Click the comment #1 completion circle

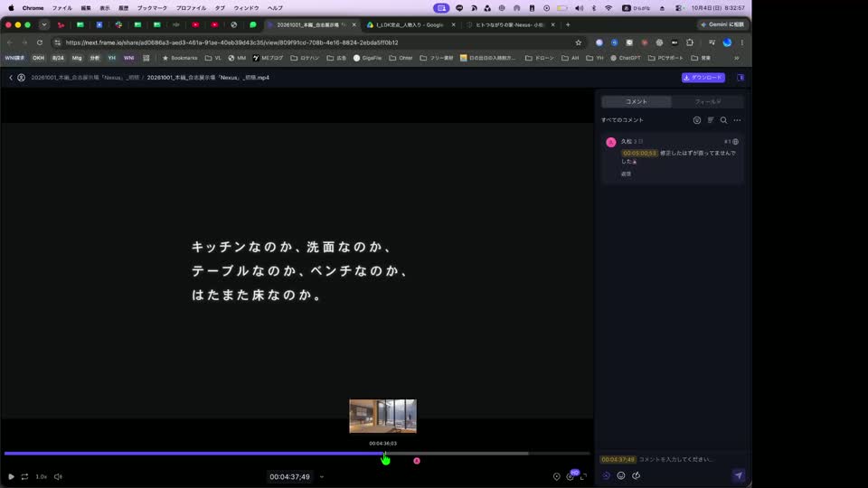click(x=736, y=142)
